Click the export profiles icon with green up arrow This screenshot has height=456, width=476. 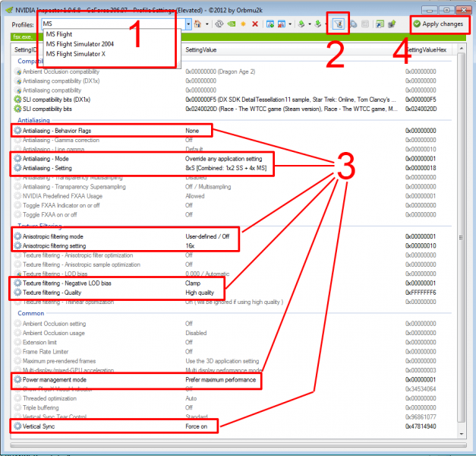point(301,24)
